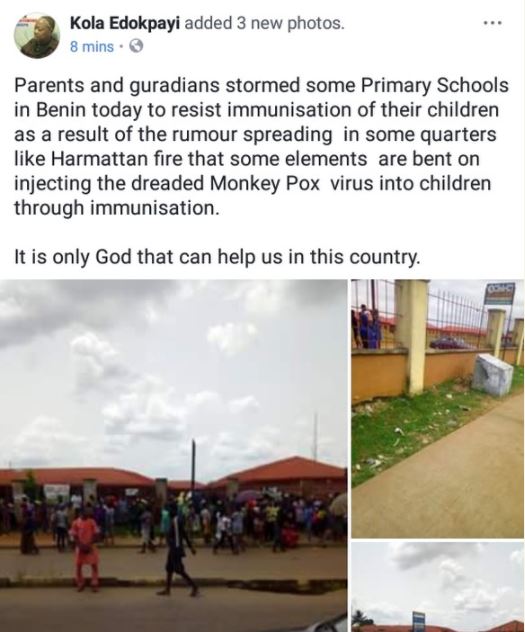
Task: Click 'added 3 new photos' text
Action: [264, 23]
